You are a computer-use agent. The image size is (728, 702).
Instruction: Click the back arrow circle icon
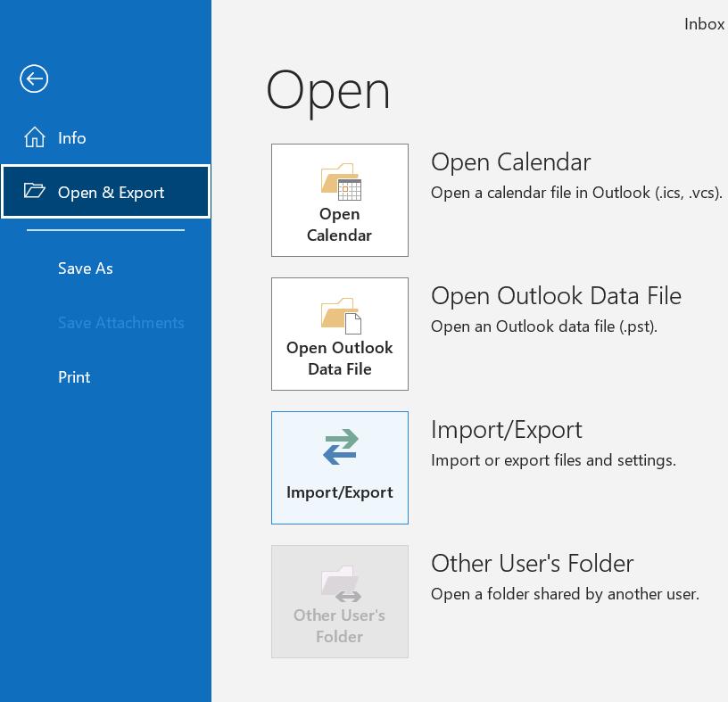[34, 78]
